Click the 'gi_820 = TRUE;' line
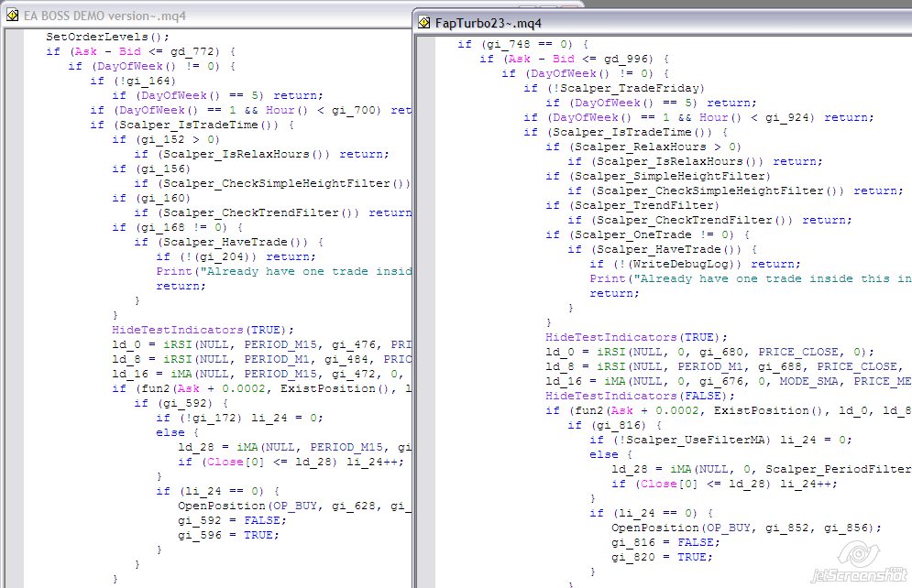Image resolution: width=912 pixels, height=588 pixels. (662, 557)
